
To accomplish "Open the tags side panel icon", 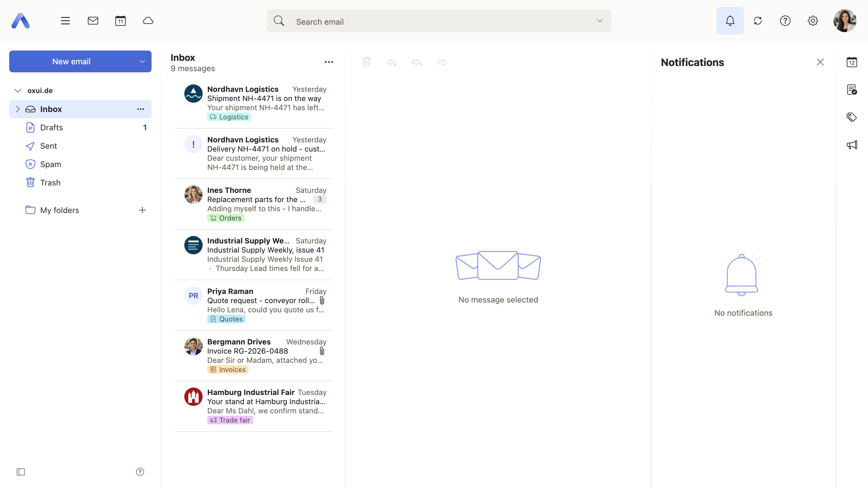I will click(852, 117).
